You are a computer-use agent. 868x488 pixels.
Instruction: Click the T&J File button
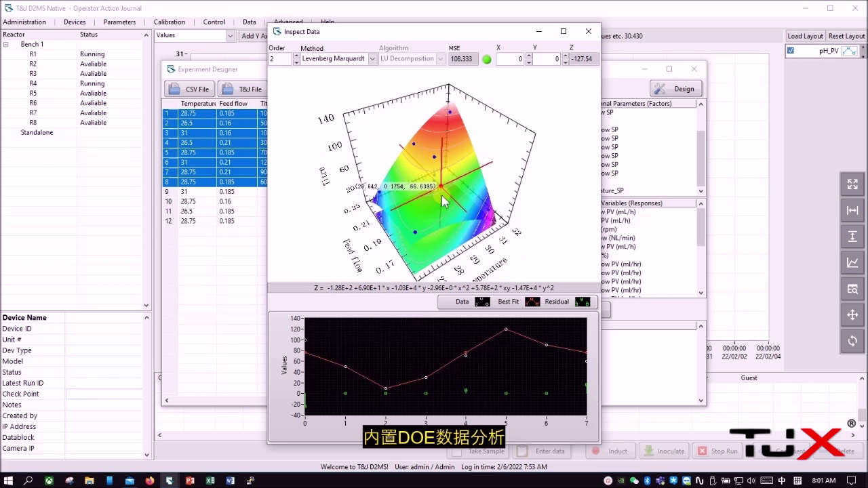(x=242, y=89)
